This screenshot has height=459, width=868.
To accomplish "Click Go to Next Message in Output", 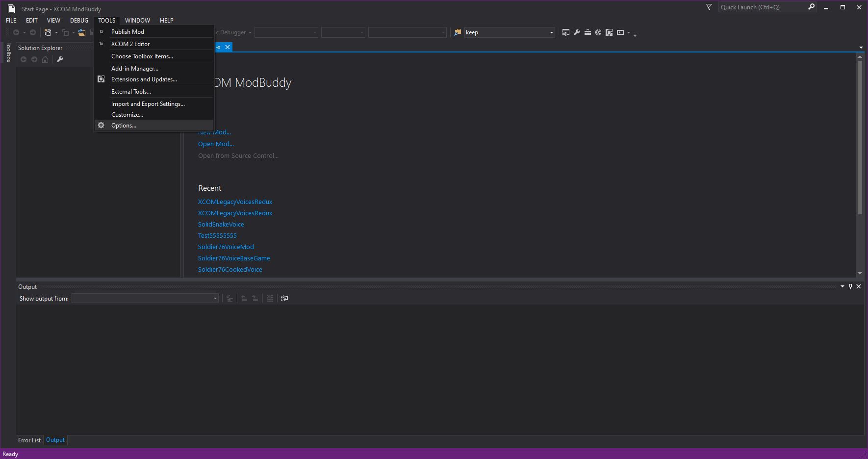I will [x=255, y=298].
